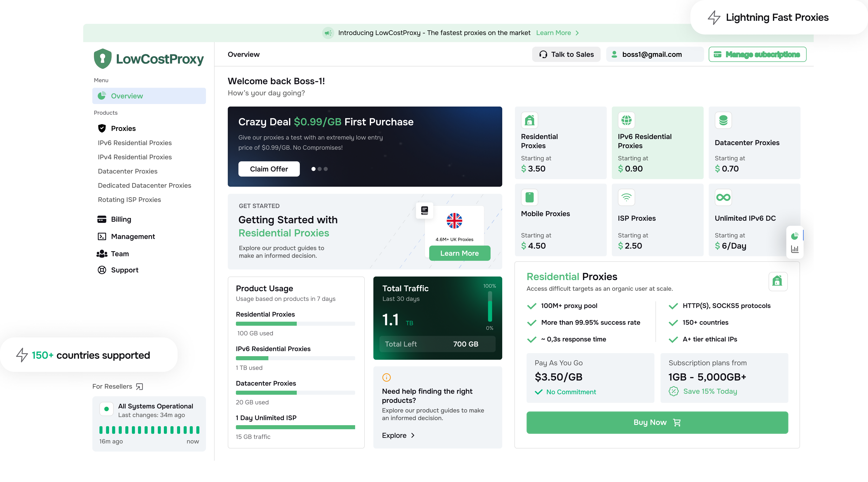The image size is (868, 482).
Task: Click the ISP Proxies wifi icon
Action: [x=626, y=197]
